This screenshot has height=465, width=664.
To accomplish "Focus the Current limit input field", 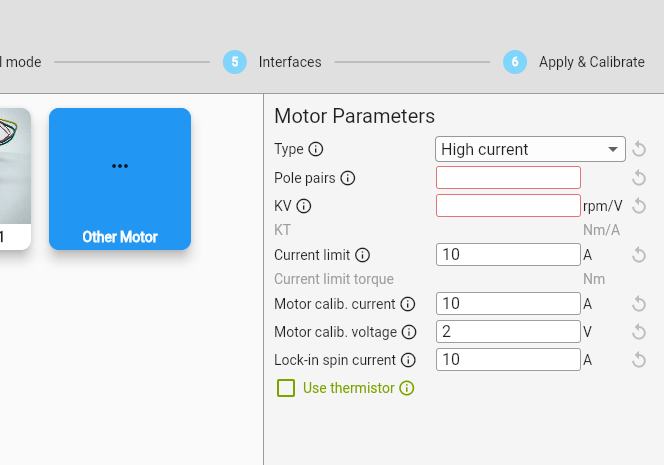I will point(508,255).
